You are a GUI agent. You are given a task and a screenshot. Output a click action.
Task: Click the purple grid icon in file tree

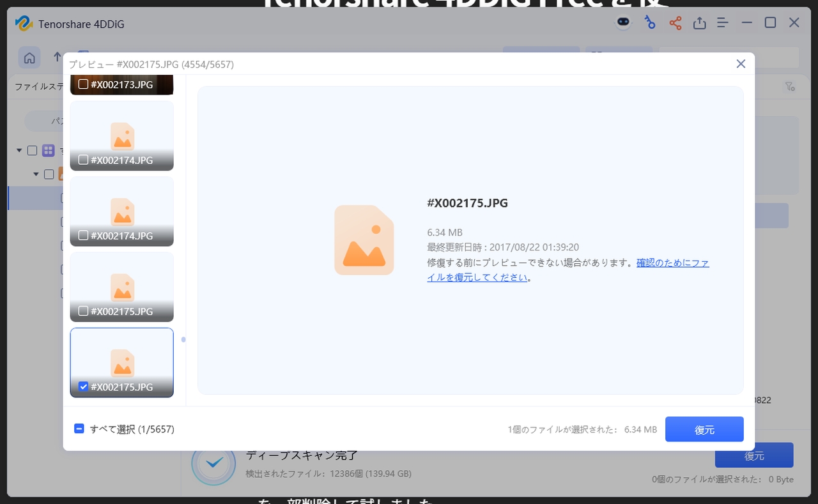pyautogui.click(x=48, y=151)
